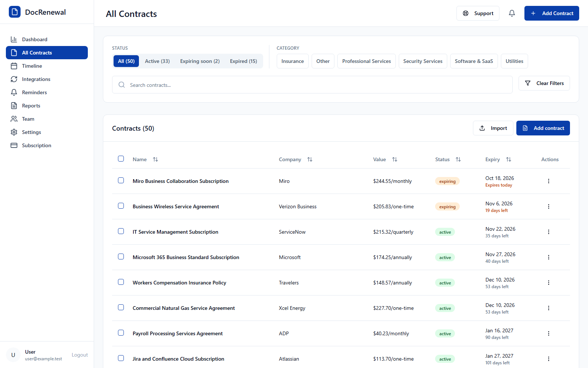
Task: Open actions menu for IT Service Management Subscription
Action: (549, 232)
